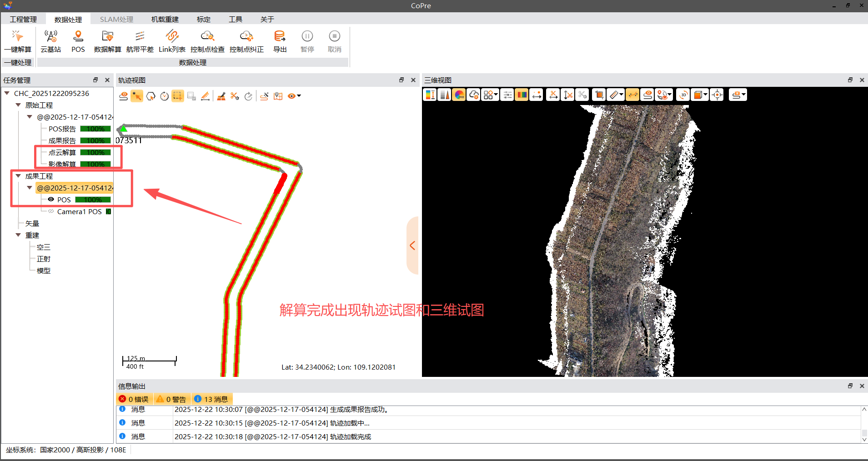This screenshot has width=868, height=461.
Task: Launch 数据解算 data processing
Action: pos(107,41)
